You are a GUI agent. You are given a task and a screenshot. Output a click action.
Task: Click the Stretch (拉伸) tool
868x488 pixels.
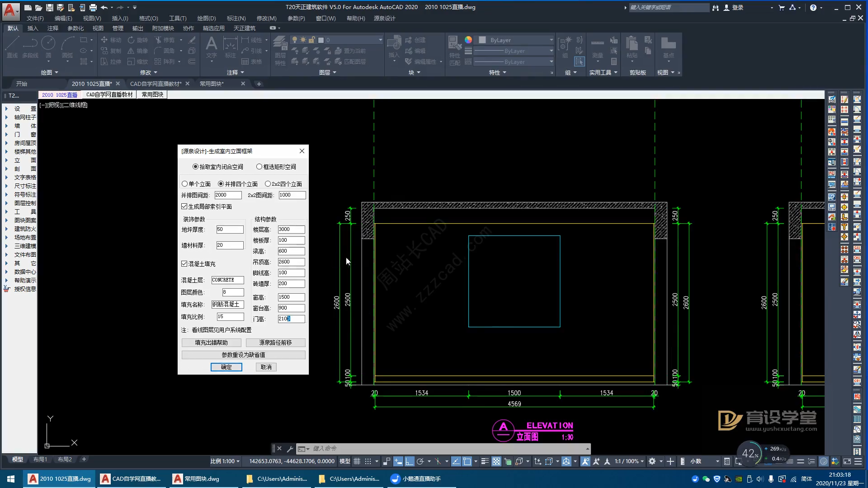(x=111, y=61)
